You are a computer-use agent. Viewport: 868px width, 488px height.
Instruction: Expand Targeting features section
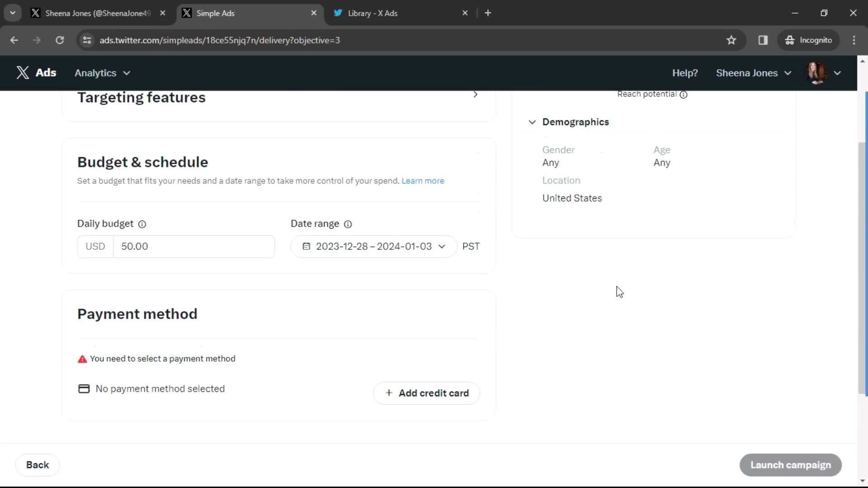point(476,94)
